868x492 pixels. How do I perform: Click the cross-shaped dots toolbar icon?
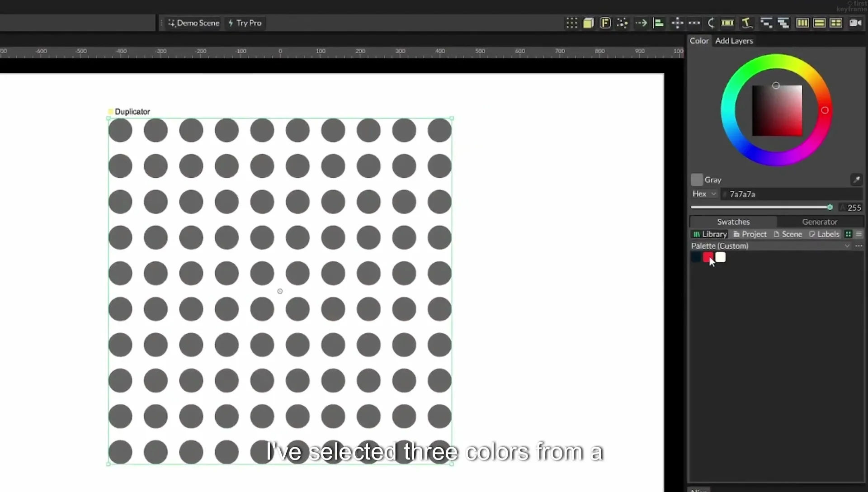tap(677, 23)
